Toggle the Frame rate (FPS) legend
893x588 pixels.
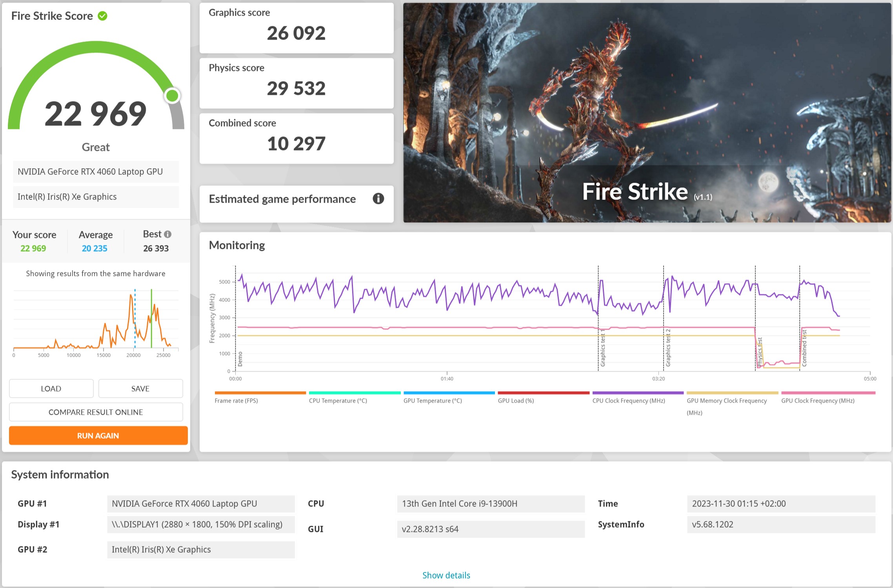click(x=236, y=400)
